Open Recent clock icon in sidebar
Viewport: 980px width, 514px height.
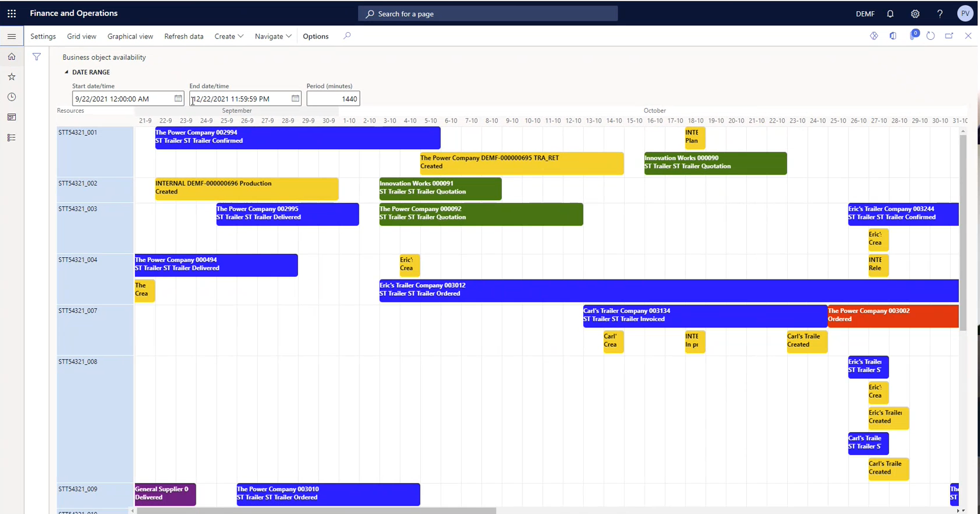[12, 97]
